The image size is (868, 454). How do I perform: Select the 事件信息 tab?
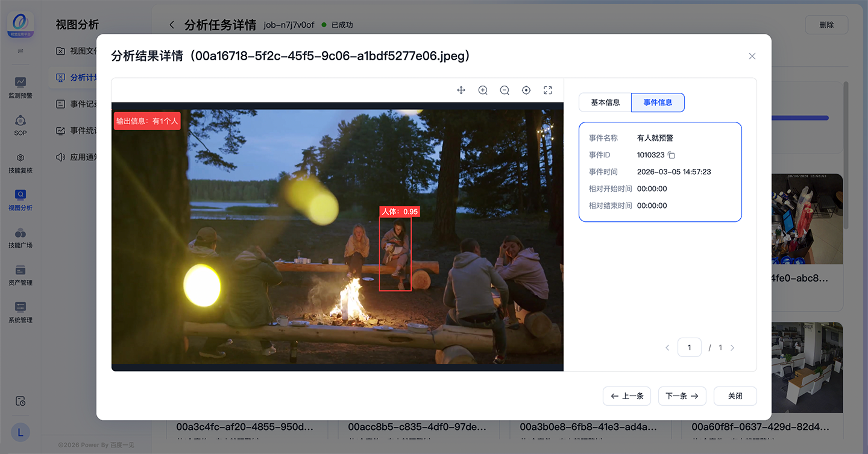[658, 102]
